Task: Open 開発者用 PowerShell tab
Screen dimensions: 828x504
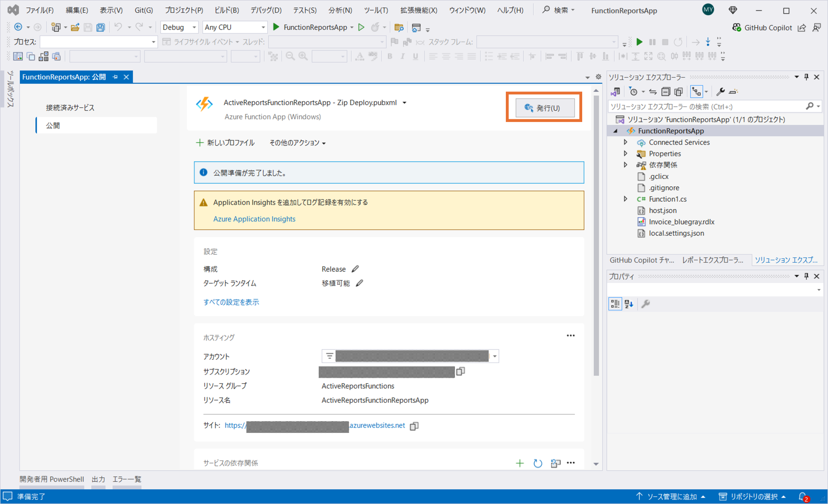Action: [52, 479]
